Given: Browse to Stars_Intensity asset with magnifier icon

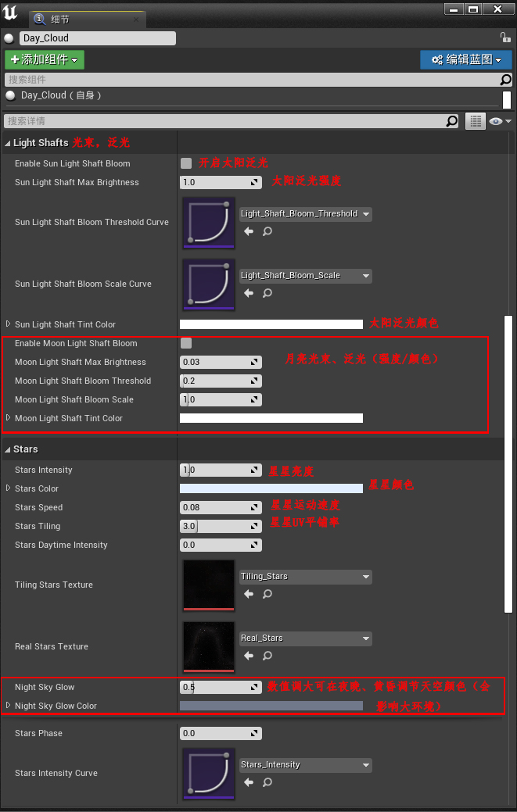Looking at the screenshot, I should tap(267, 783).
